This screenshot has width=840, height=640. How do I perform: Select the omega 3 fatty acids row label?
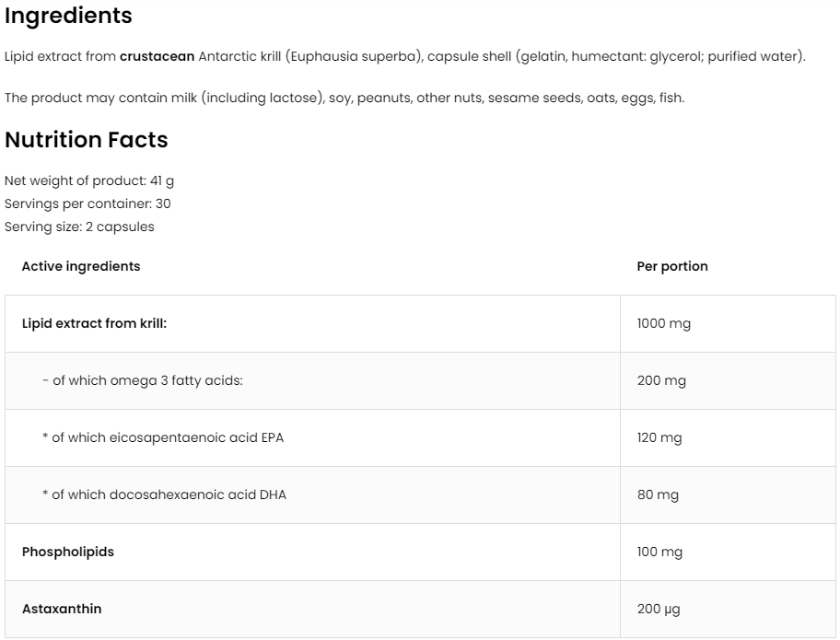click(x=142, y=381)
